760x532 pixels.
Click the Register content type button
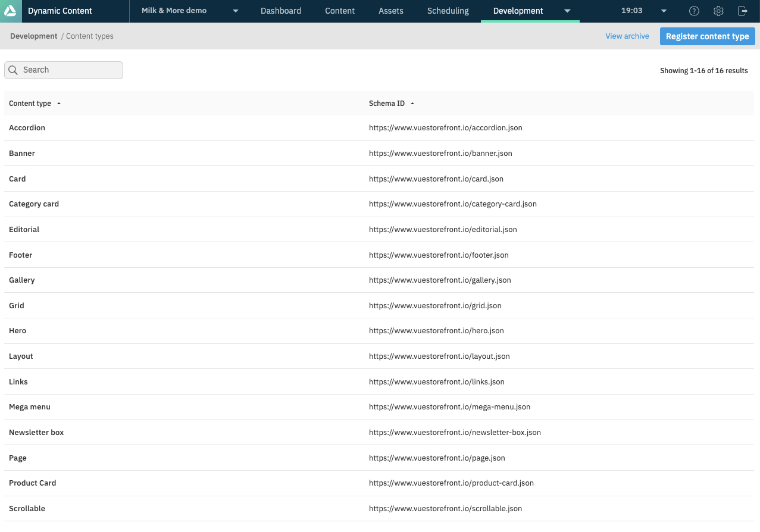(707, 36)
